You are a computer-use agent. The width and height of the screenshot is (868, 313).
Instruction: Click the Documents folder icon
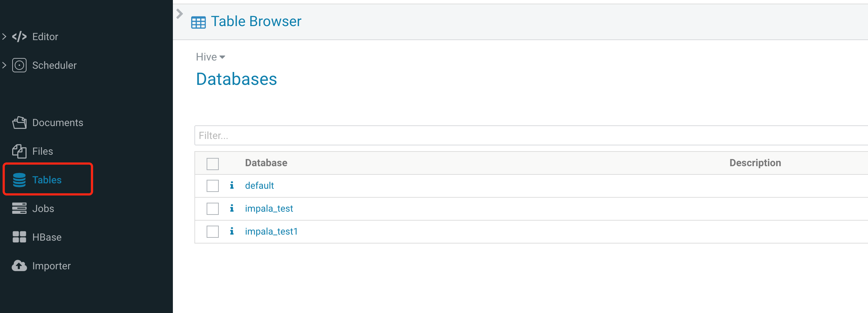pos(19,122)
